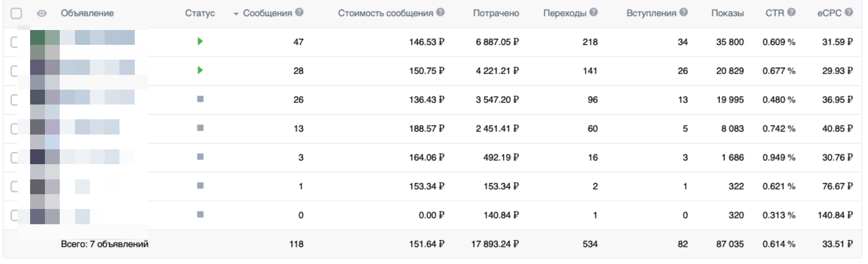Open the Переходы help question mark
Viewport: 868px width, 264px height.
tap(593, 12)
